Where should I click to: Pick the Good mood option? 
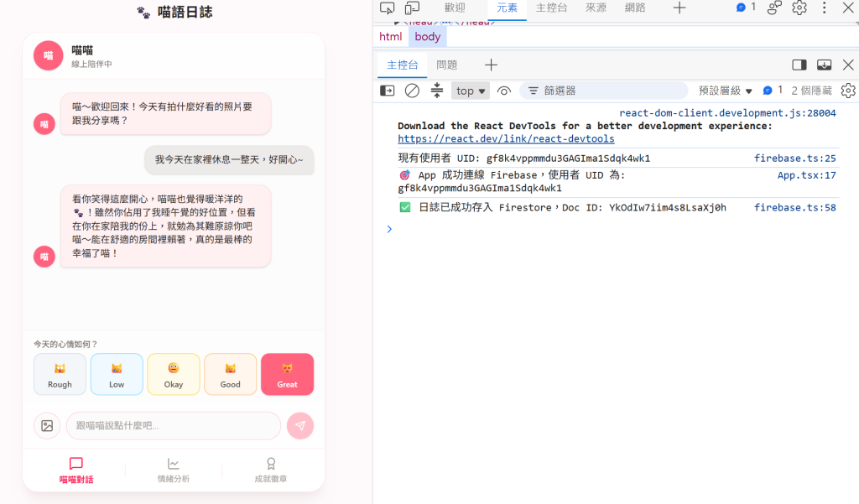click(231, 374)
